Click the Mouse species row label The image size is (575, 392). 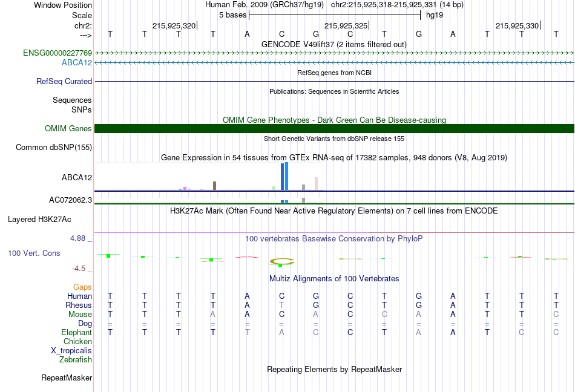coord(80,315)
